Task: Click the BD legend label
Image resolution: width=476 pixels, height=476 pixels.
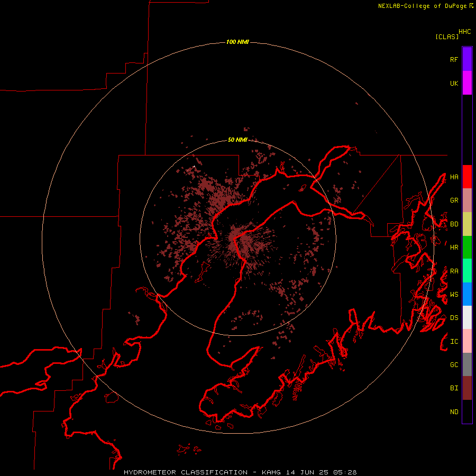Action: pos(454,224)
